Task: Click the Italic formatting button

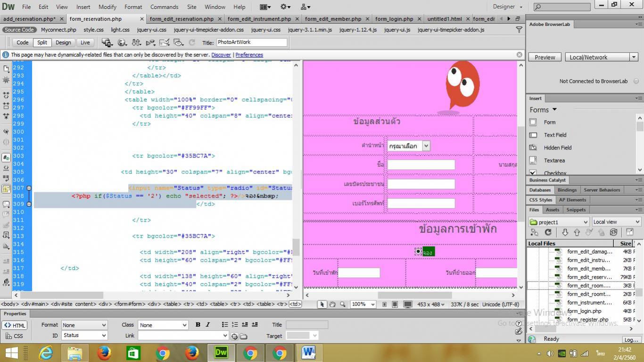Action: point(207,325)
